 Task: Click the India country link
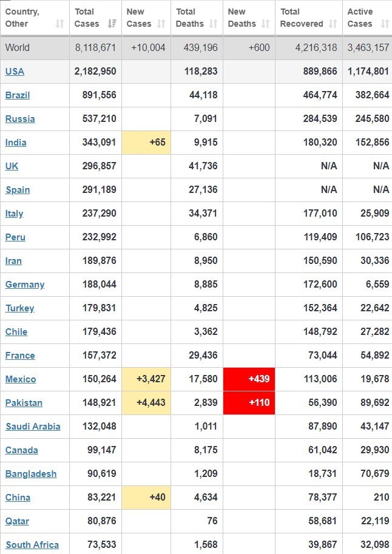[x=16, y=143]
